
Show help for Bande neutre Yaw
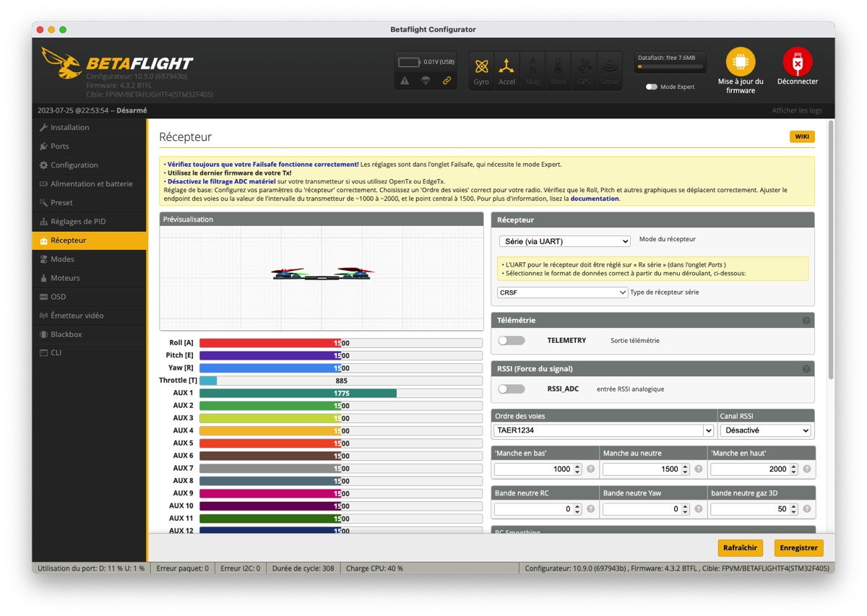click(699, 509)
